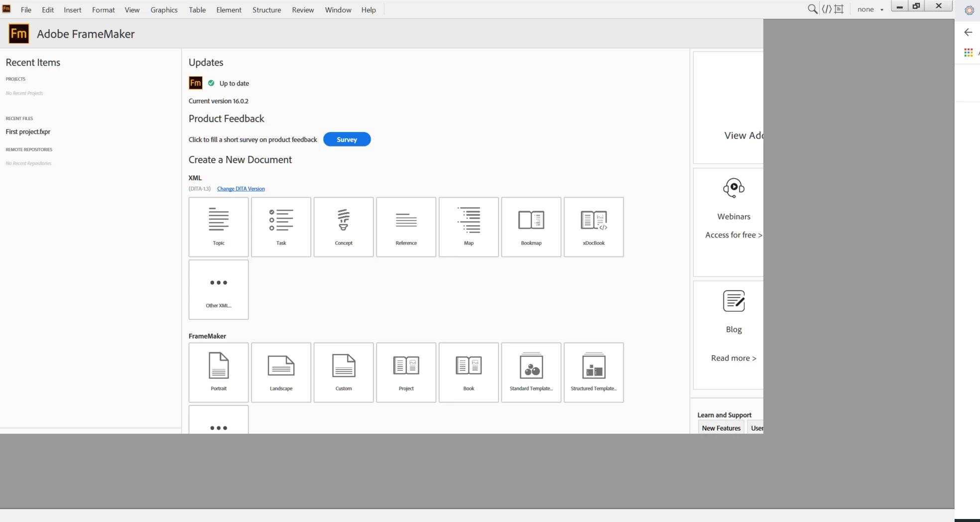Open the workspace 'none' dropdown

[x=870, y=9]
